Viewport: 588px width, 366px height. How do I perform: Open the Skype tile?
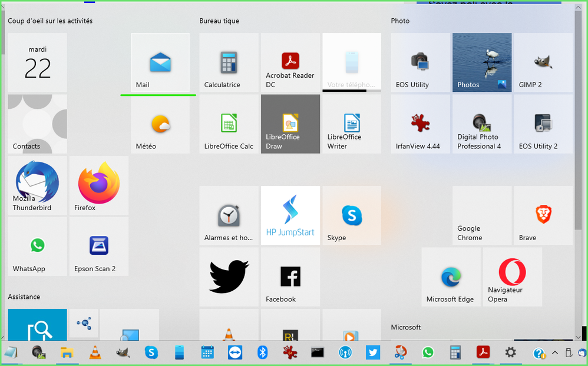point(351,215)
